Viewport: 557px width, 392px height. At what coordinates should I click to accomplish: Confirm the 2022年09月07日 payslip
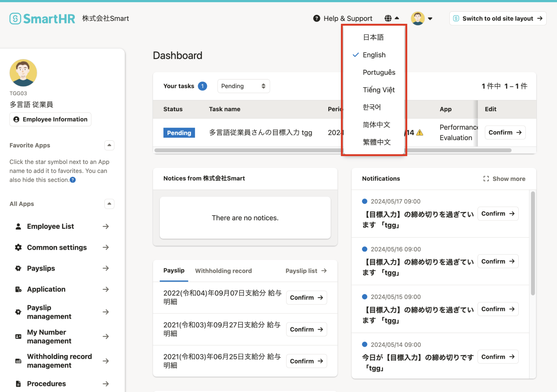click(x=307, y=298)
